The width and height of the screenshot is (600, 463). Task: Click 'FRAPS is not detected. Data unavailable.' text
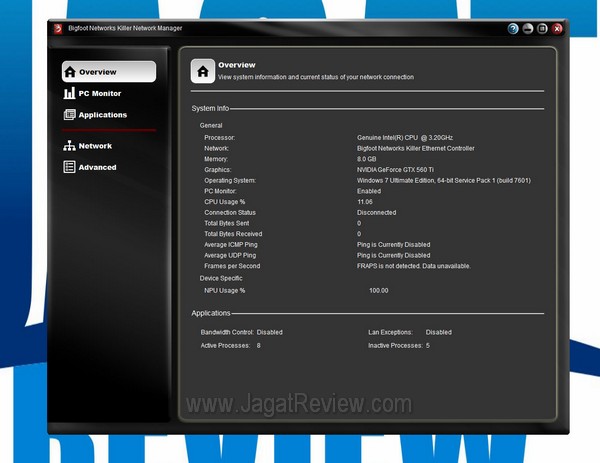pyautogui.click(x=414, y=266)
